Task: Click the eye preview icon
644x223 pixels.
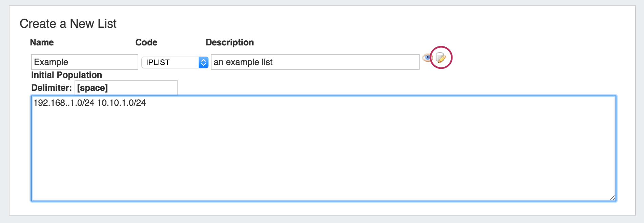Action: pos(427,58)
